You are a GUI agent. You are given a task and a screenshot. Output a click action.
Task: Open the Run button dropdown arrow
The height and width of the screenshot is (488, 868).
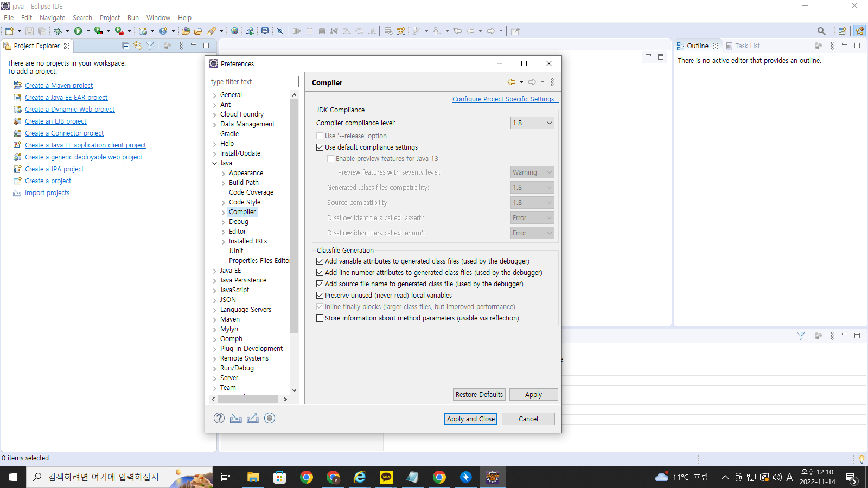(88, 31)
